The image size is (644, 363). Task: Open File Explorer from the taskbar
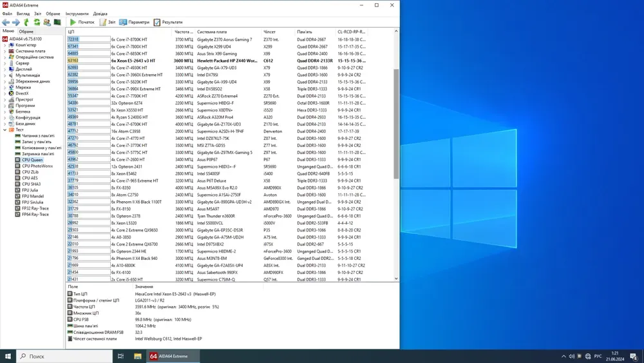pyautogui.click(x=137, y=356)
